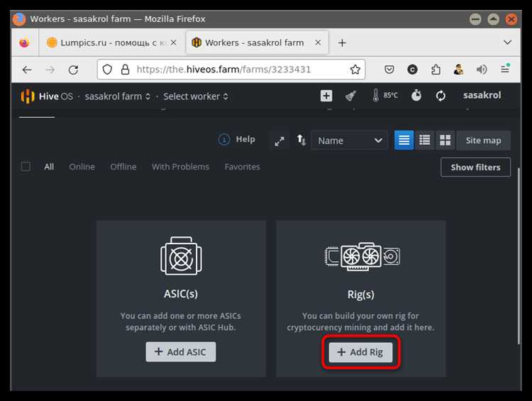Click the Add Rig button
The image size is (532, 401).
coord(360,352)
